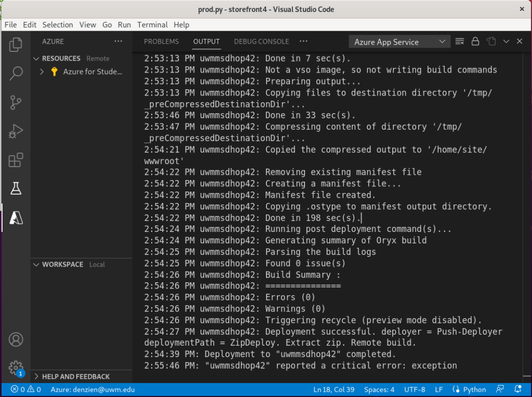Click the 'Parsing the build logs' output line
Screen dimensions: 532x397
click(260, 252)
